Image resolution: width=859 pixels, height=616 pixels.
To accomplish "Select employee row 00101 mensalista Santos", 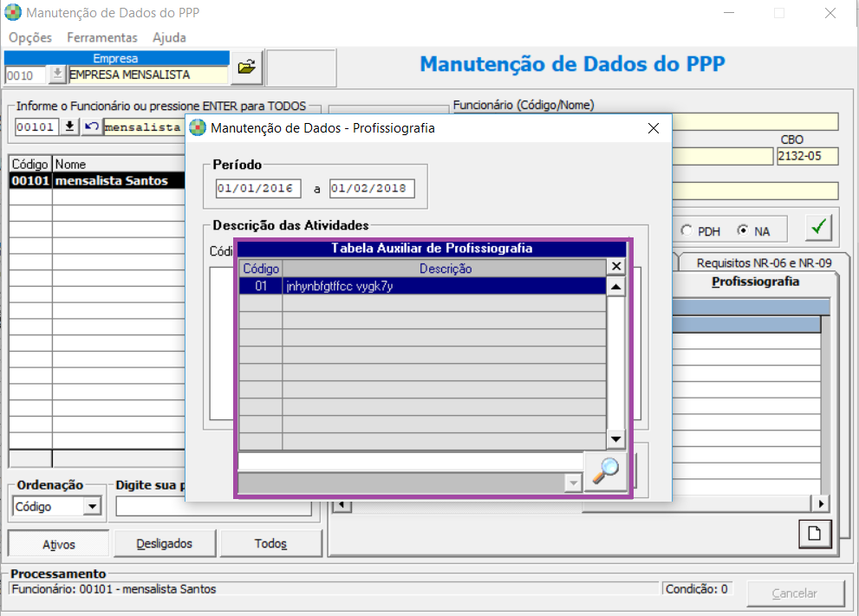I will tap(97, 181).
